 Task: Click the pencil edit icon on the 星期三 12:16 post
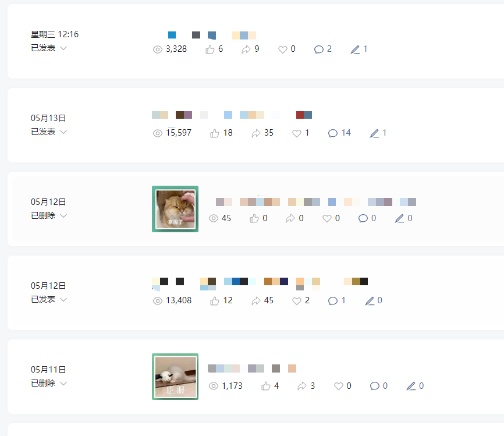point(355,49)
